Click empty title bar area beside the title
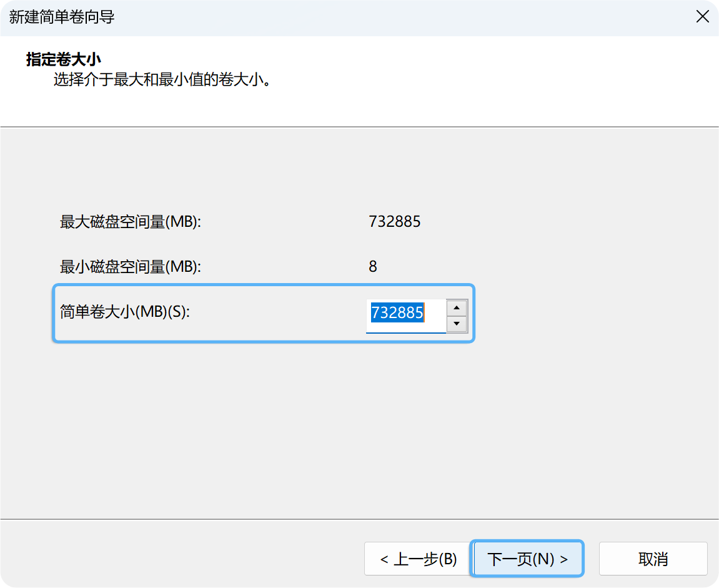This screenshot has height=588, width=719. point(375,17)
